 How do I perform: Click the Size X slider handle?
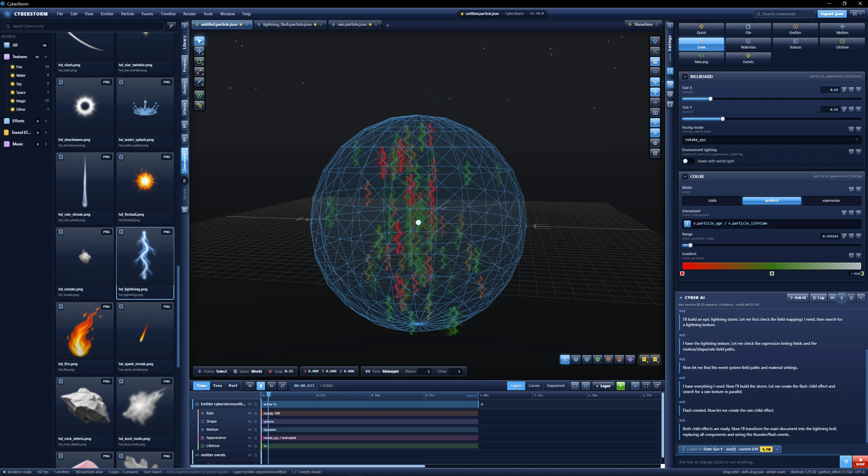click(x=710, y=99)
